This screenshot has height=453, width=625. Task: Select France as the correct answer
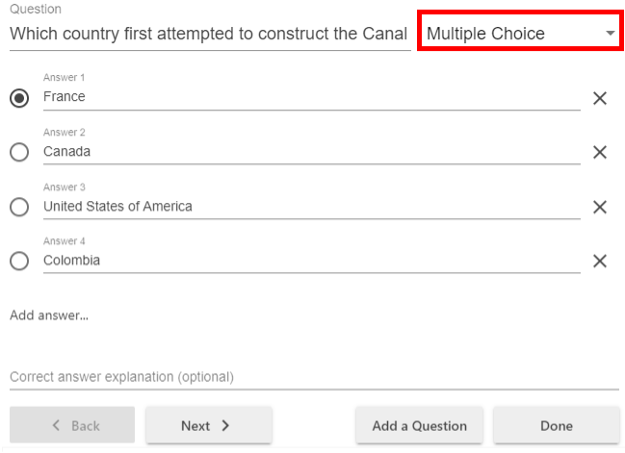tap(19, 98)
